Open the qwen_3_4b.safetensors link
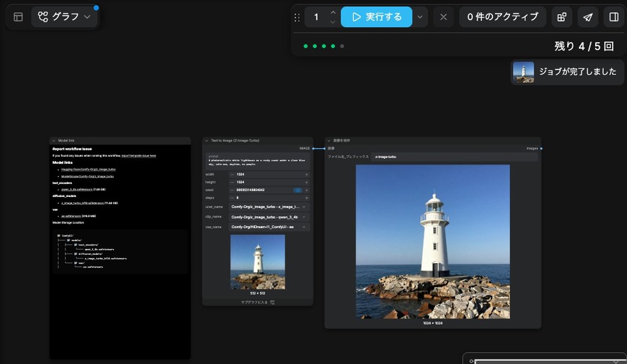627x364 pixels. click(x=77, y=190)
